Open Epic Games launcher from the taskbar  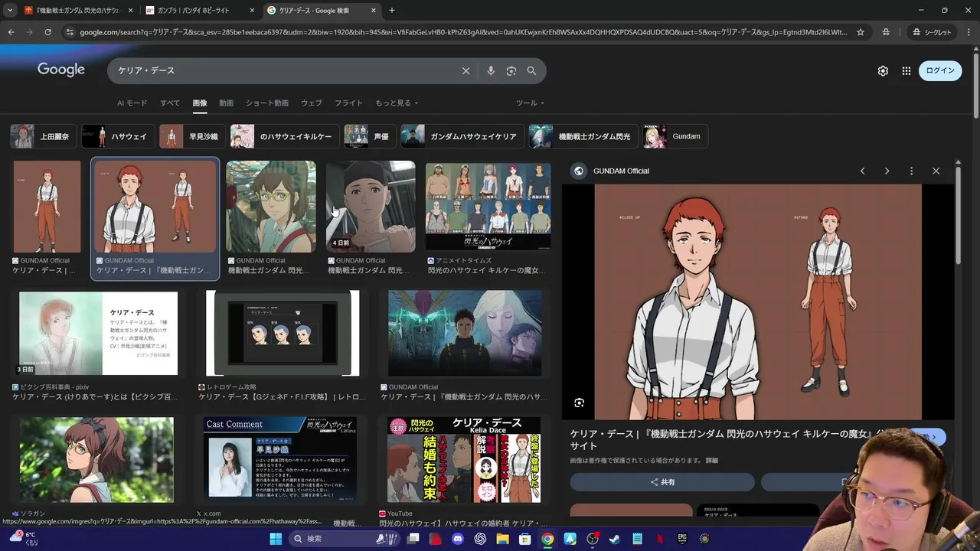coord(681,539)
